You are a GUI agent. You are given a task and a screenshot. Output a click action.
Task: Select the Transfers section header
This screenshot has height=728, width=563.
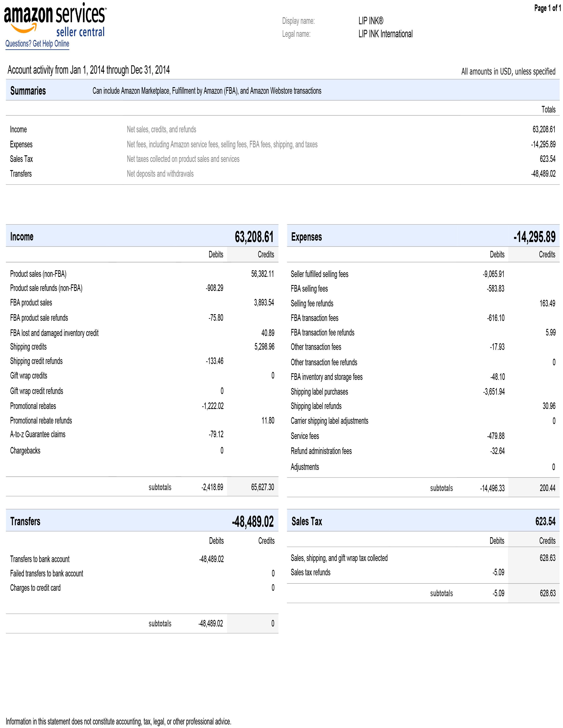pos(142,521)
